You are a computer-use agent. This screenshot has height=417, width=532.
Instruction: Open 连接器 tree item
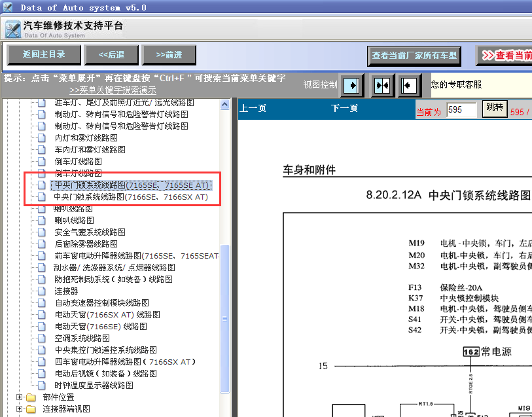click(x=67, y=291)
